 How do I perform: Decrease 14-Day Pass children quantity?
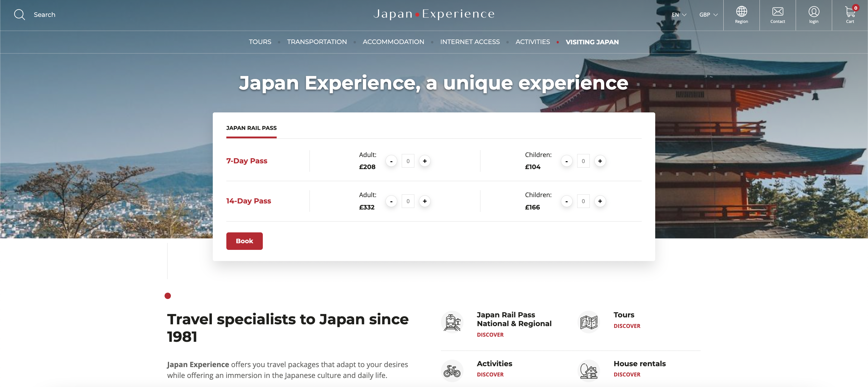tap(566, 201)
